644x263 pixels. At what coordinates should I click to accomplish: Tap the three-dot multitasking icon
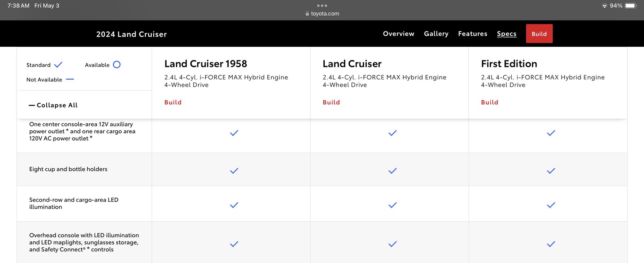(x=322, y=6)
